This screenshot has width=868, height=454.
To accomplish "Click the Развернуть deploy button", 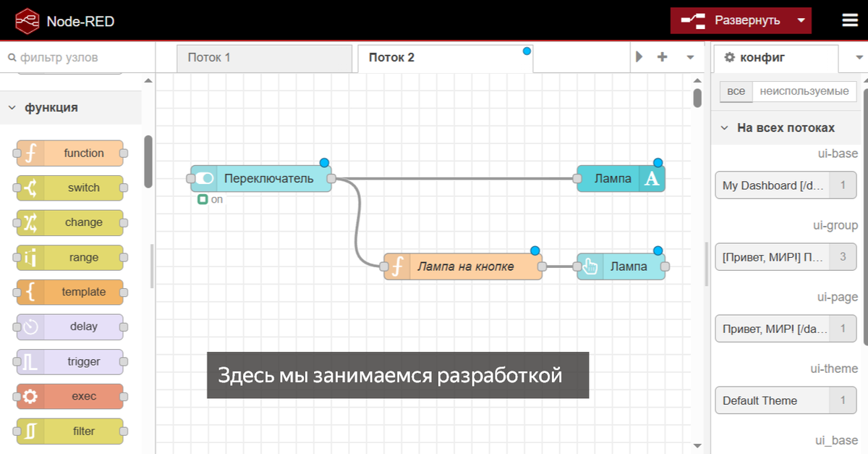I will (x=731, y=20).
